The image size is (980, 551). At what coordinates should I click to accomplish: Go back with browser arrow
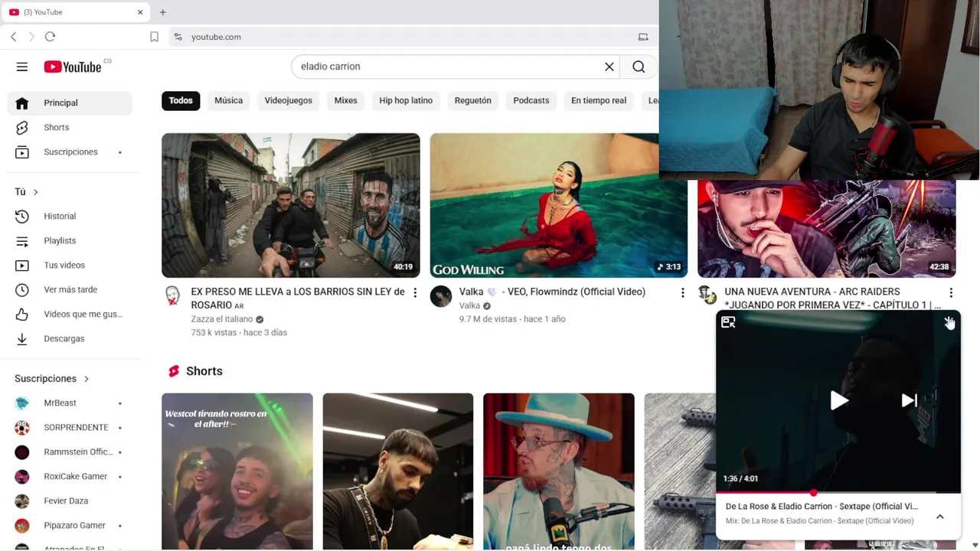click(x=14, y=37)
